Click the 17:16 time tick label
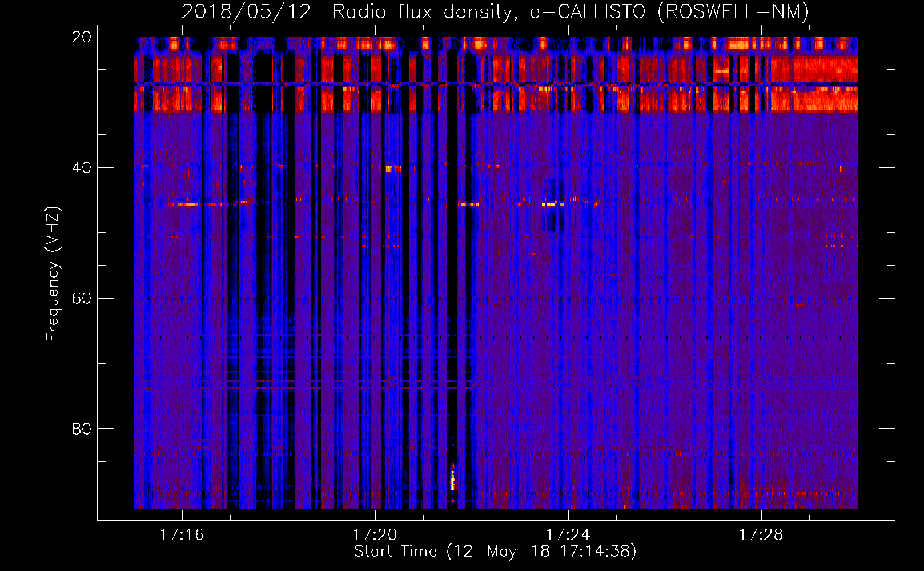 182,535
